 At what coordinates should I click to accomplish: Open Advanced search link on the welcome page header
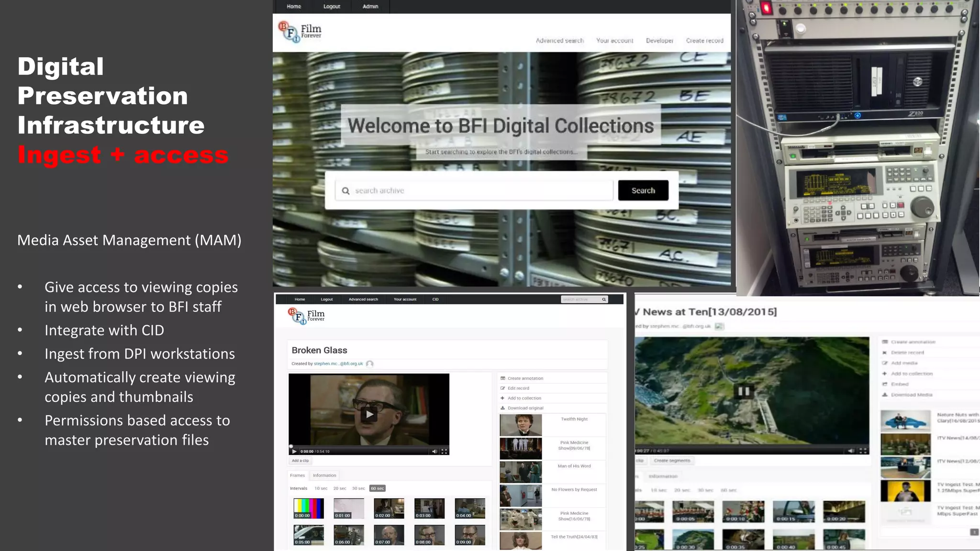559,41
